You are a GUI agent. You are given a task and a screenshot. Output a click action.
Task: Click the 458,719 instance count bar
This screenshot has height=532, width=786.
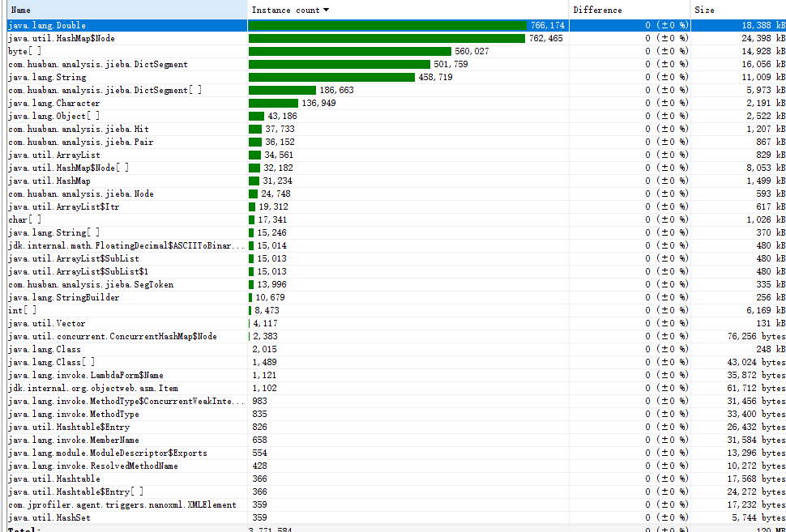332,78
